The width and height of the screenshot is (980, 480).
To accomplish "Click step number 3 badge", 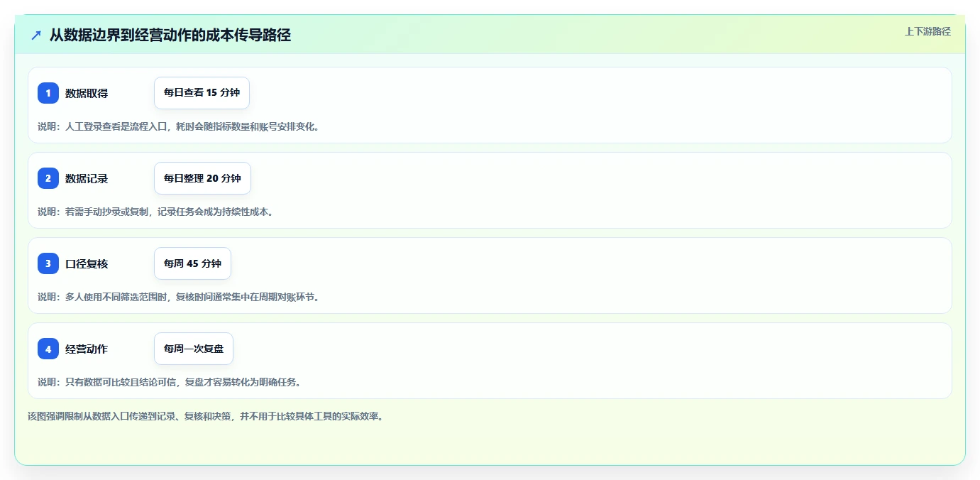I will 48,263.
